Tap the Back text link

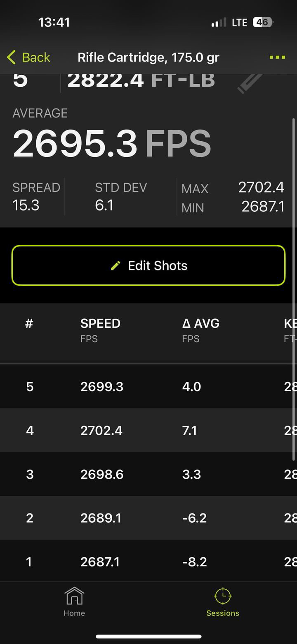(x=36, y=57)
